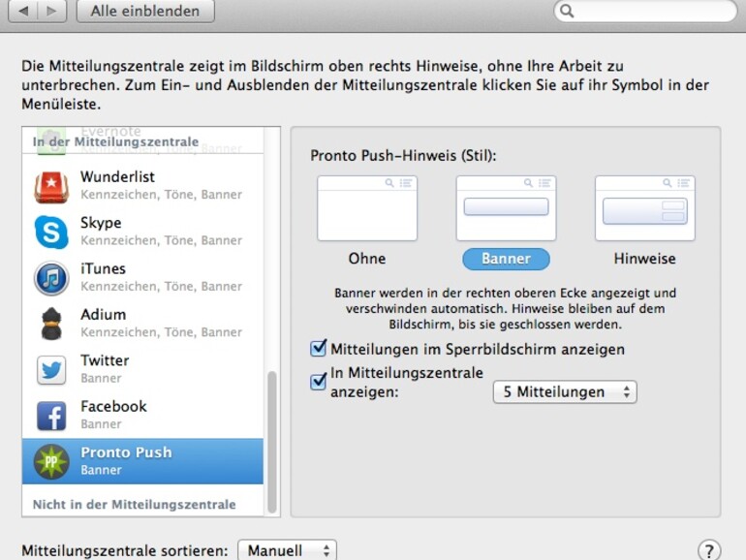
Task: Click the Alle einblenden button
Action: (x=145, y=11)
